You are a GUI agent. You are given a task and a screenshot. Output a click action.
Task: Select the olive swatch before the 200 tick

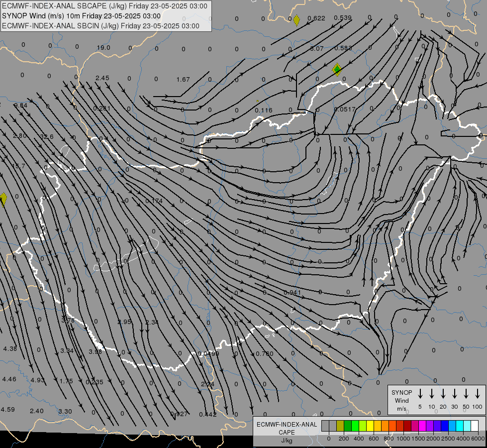pos(340,426)
